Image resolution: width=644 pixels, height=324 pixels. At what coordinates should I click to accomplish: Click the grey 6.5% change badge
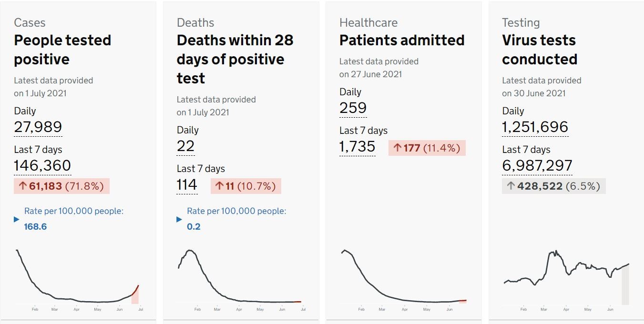pos(553,186)
